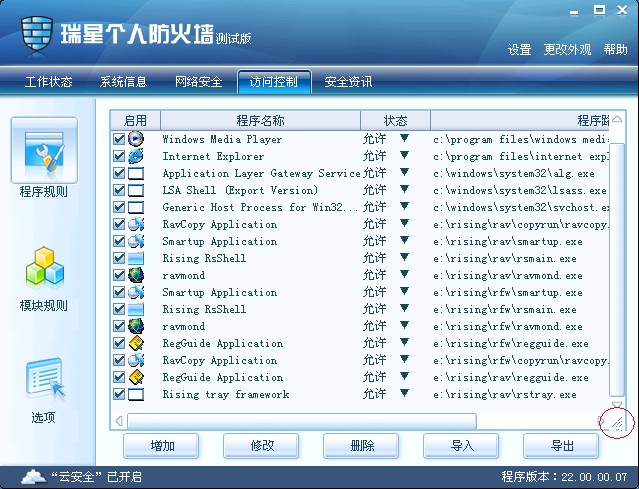Click the 导入 import button

click(x=461, y=446)
